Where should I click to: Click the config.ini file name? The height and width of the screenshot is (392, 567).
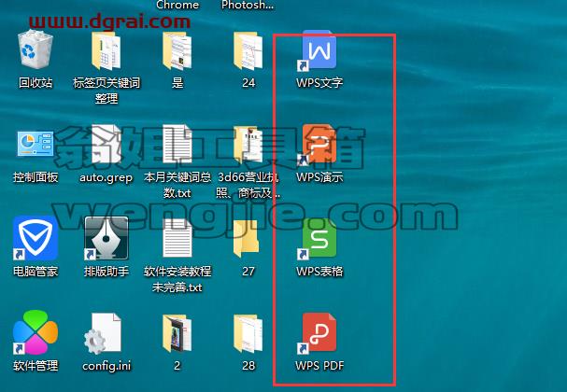[x=106, y=366]
